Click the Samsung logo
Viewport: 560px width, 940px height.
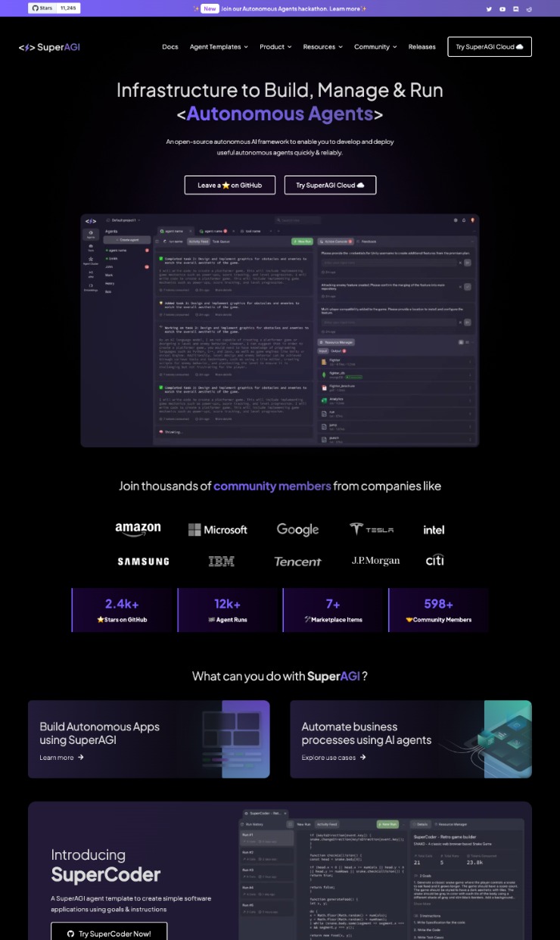coord(143,562)
